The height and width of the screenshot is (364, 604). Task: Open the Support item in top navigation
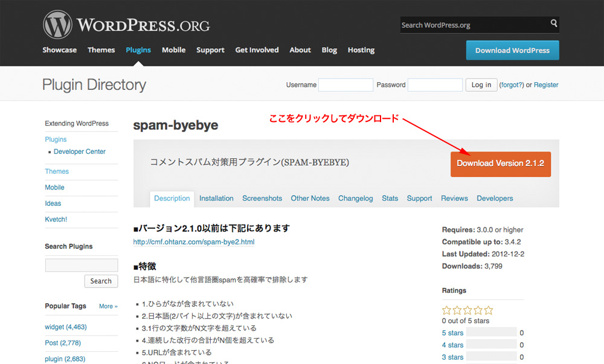point(210,50)
